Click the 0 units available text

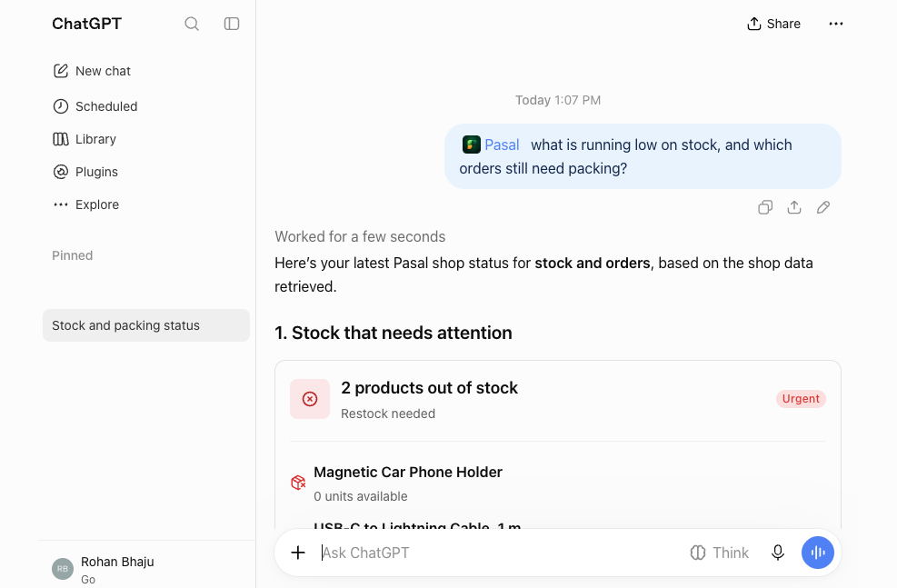[x=361, y=496]
